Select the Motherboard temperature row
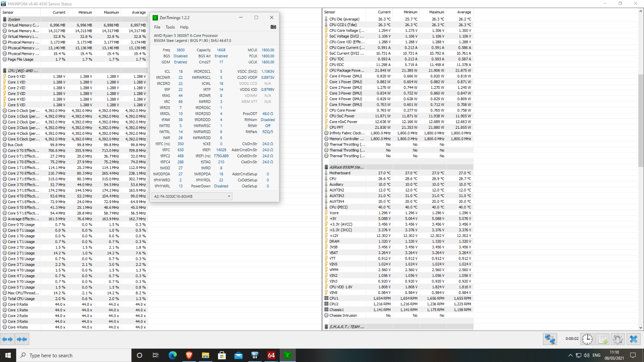 point(398,173)
